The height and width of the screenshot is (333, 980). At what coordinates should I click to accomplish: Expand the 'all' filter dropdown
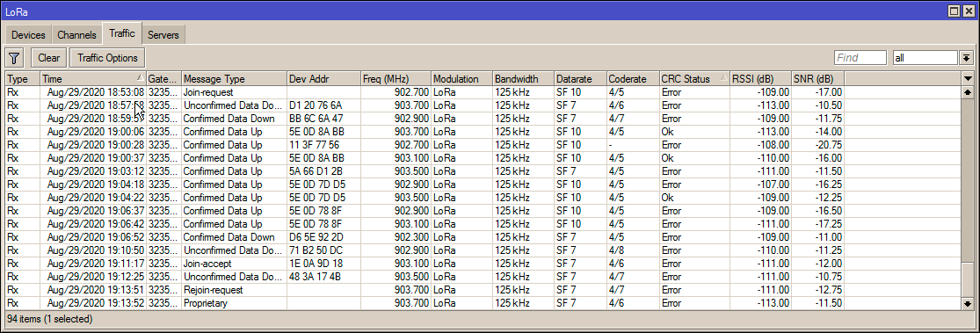pos(967,58)
